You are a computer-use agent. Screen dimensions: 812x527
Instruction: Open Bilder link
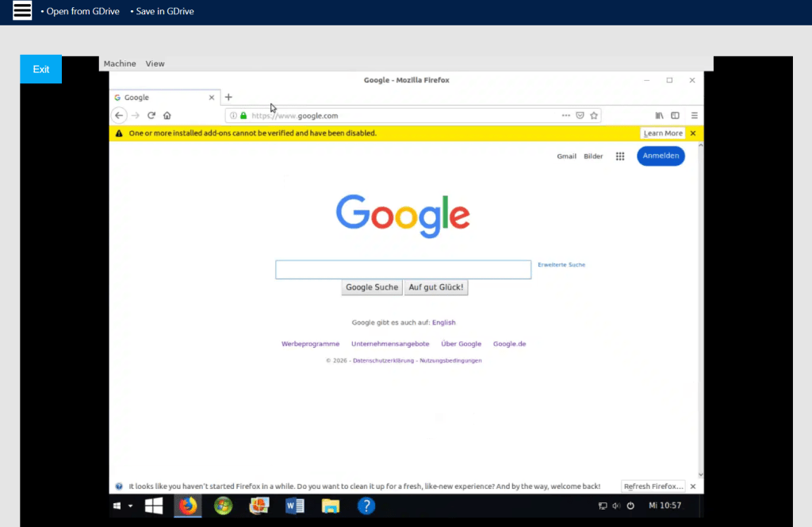[593, 156]
